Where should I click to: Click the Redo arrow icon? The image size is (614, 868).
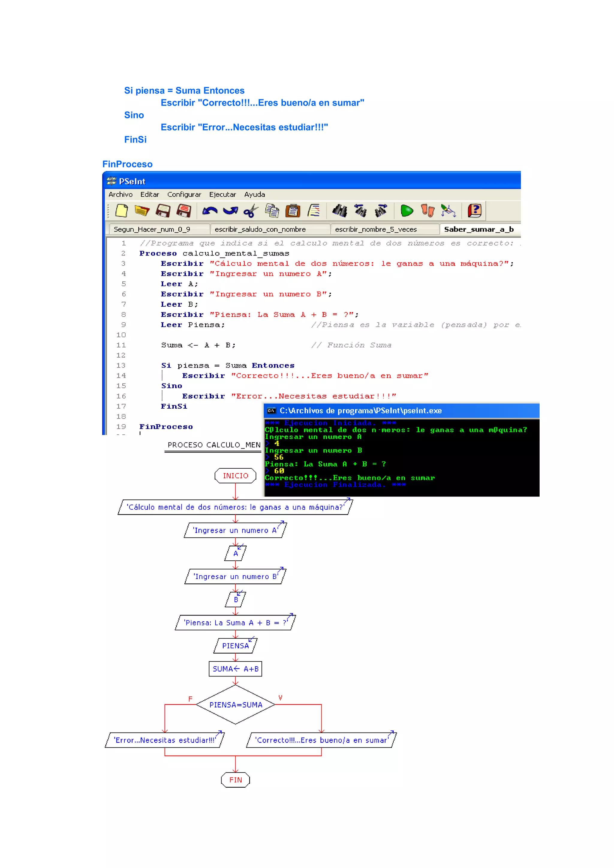[230, 210]
